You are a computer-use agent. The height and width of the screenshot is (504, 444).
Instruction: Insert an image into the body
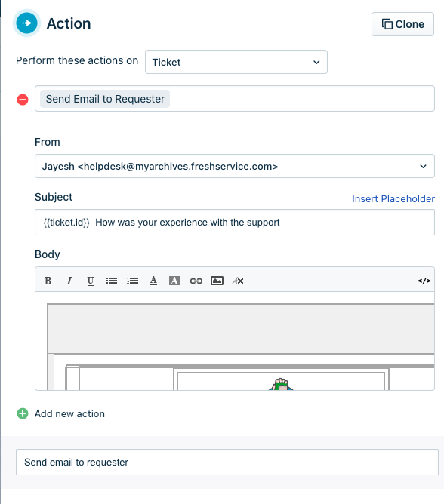(x=217, y=281)
